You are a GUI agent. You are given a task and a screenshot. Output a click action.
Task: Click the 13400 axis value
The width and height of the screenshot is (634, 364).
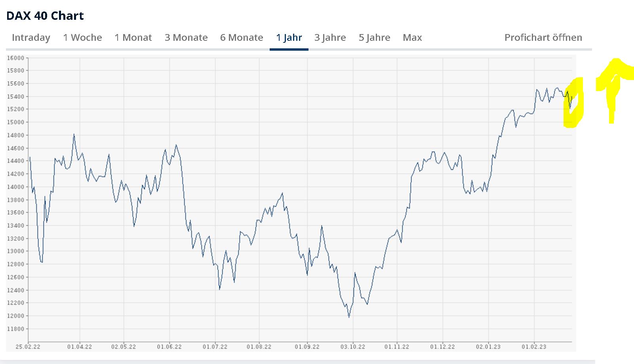[16, 225]
